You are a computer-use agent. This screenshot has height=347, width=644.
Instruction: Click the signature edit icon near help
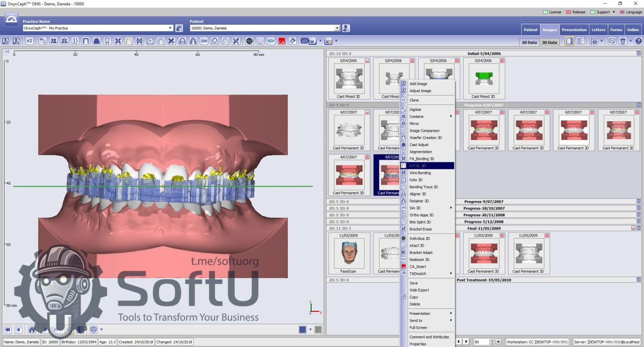point(612,42)
